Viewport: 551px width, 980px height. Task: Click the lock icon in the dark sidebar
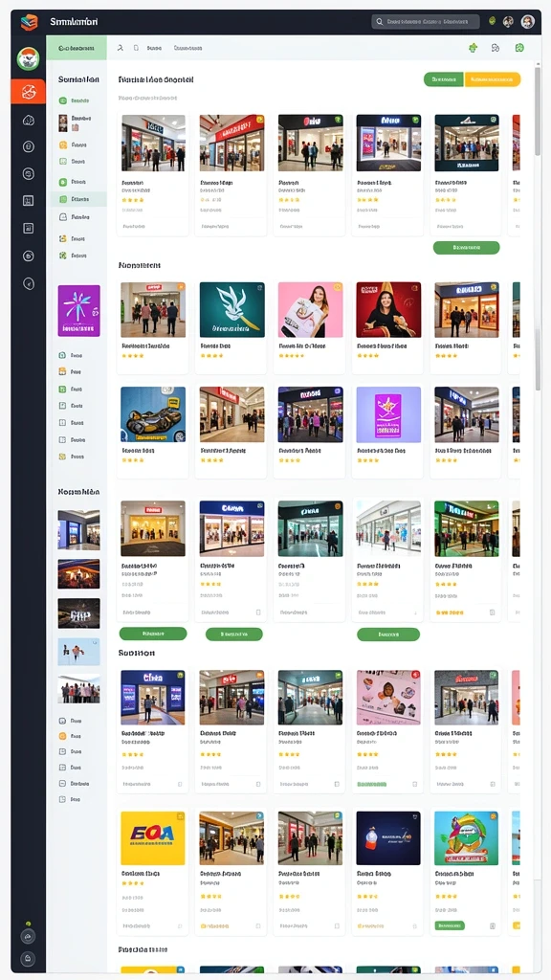click(x=28, y=146)
